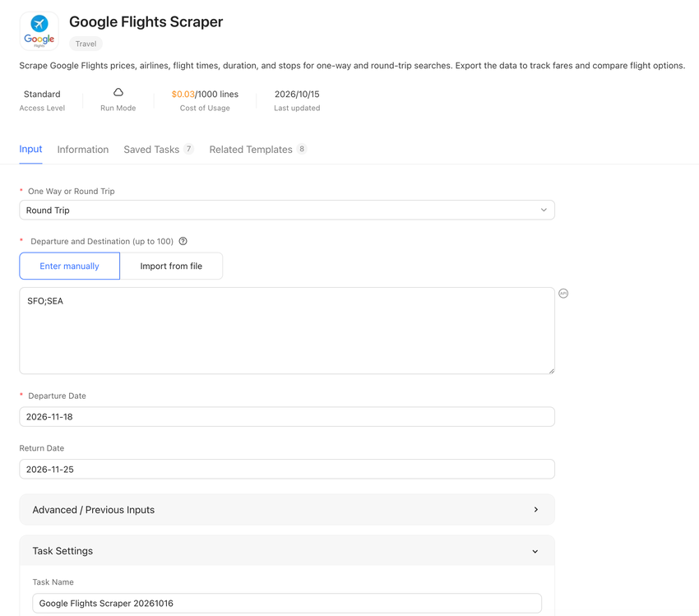The image size is (699, 616).
Task: Click the Standard access level text
Action: click(42, 94)
